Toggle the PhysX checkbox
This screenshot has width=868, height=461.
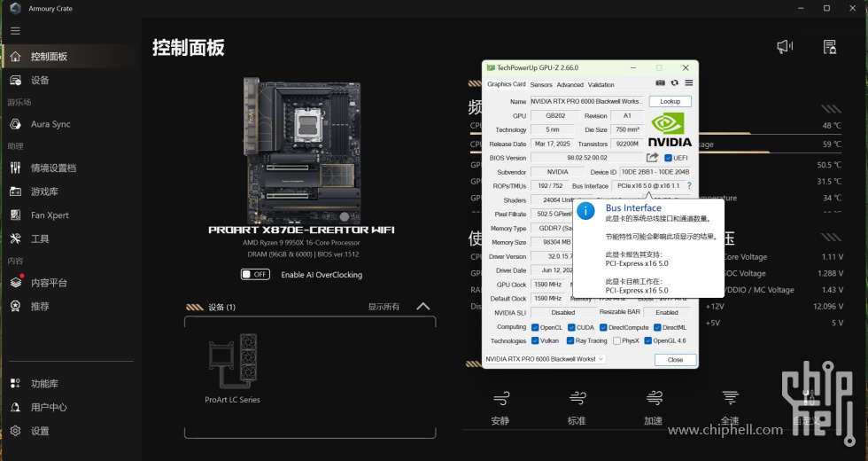(616, 340)
